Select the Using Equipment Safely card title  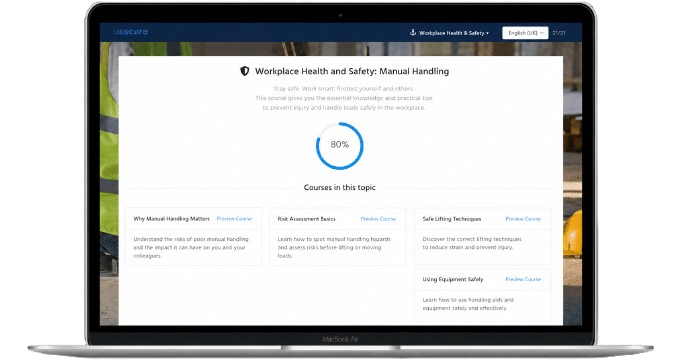(x=453, y=279)
